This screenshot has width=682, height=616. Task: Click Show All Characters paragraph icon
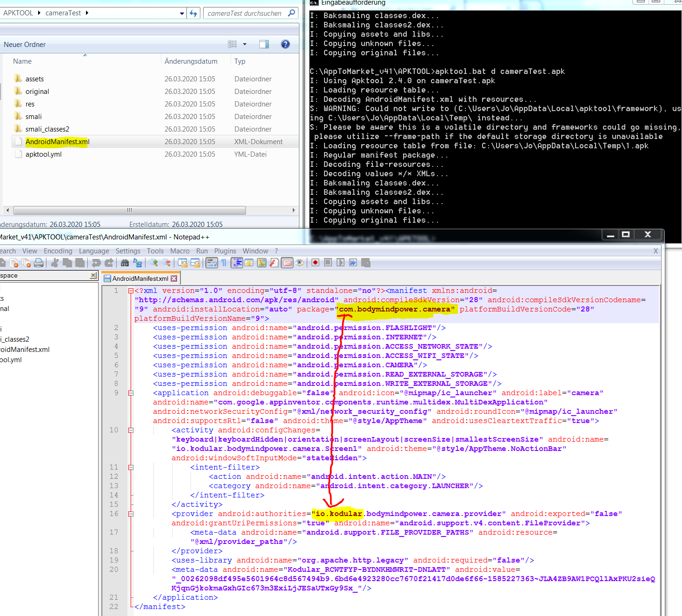pos(224,263)
